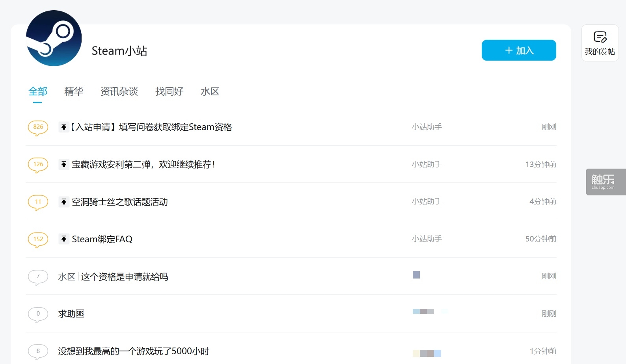Open the 我的发帖 edit icon

tap(600, 37)
